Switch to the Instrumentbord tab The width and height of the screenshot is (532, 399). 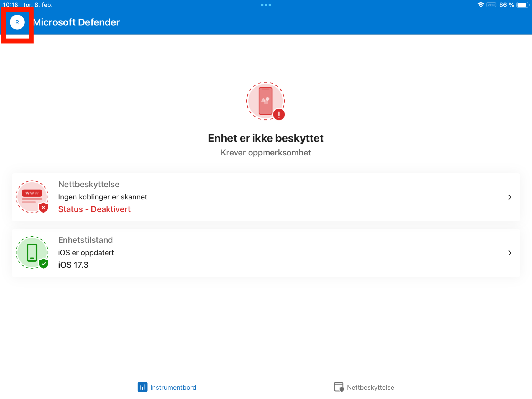173,387
